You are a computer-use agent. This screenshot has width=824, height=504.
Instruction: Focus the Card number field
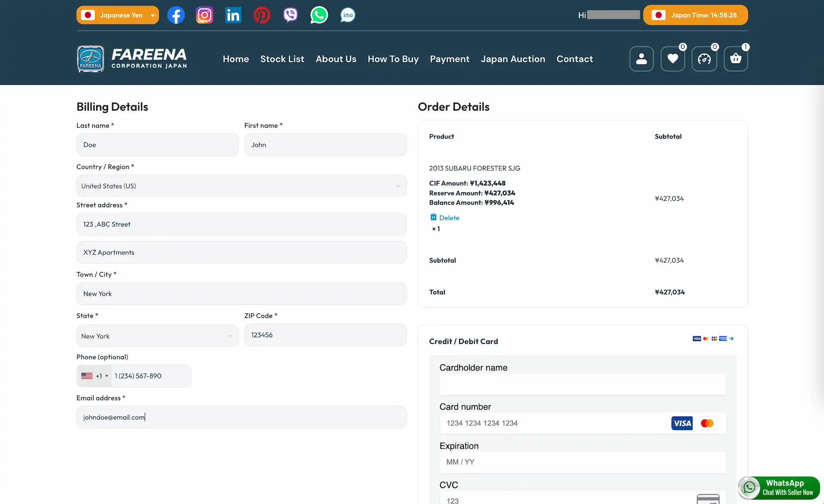click(x=554, y=423)
